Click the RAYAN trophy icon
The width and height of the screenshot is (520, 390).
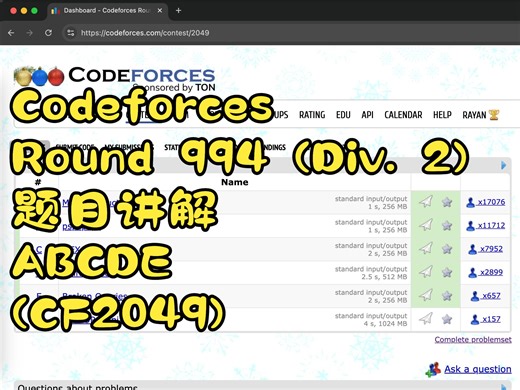pos(494,115)
